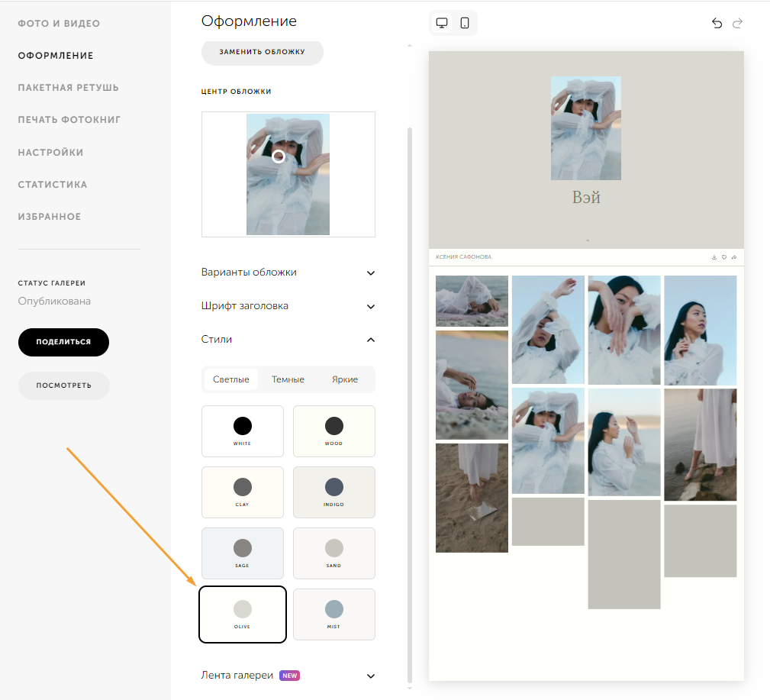Open the Оформление section
The width and height of the screenshot is (770, 700).
[56, 56]
